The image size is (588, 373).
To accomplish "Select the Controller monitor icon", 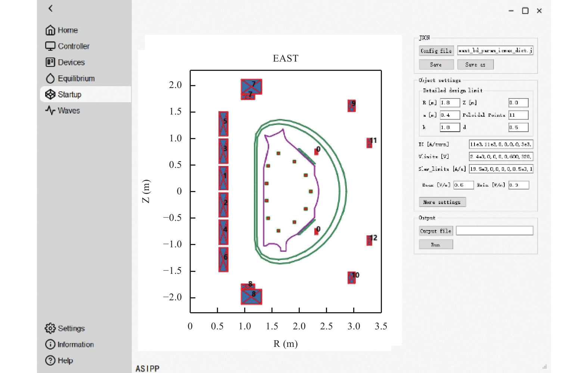I will (x=50, y=46).
